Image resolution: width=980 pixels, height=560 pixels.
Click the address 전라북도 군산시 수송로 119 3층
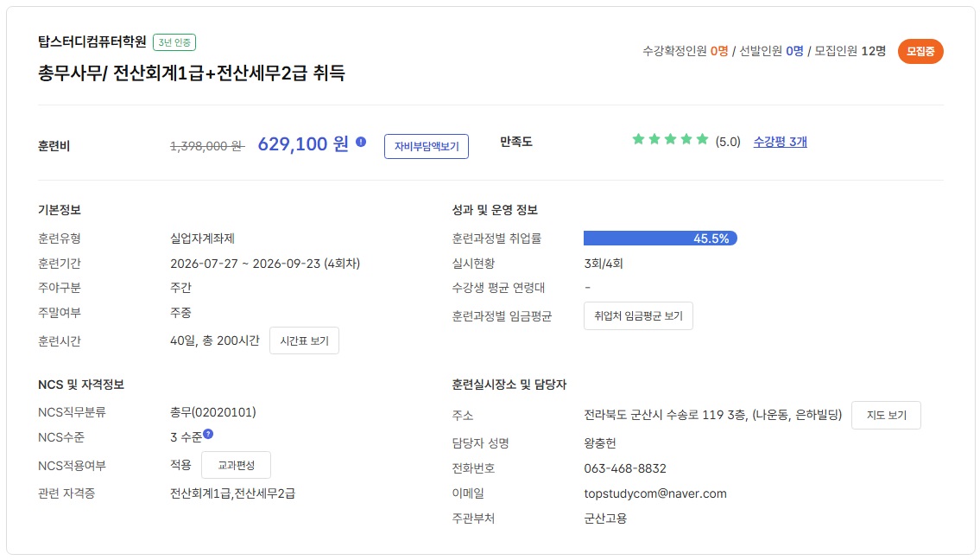[x=665, y=415]
